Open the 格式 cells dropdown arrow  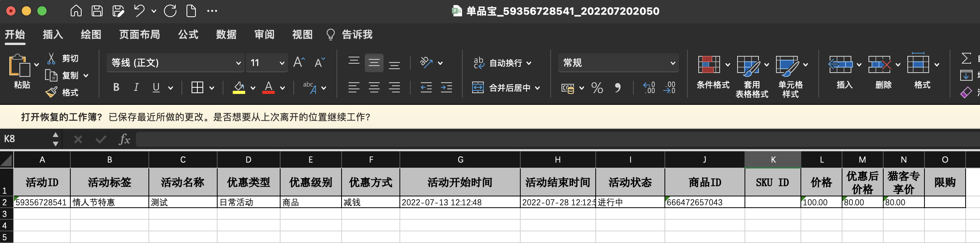tap(937, 65)
